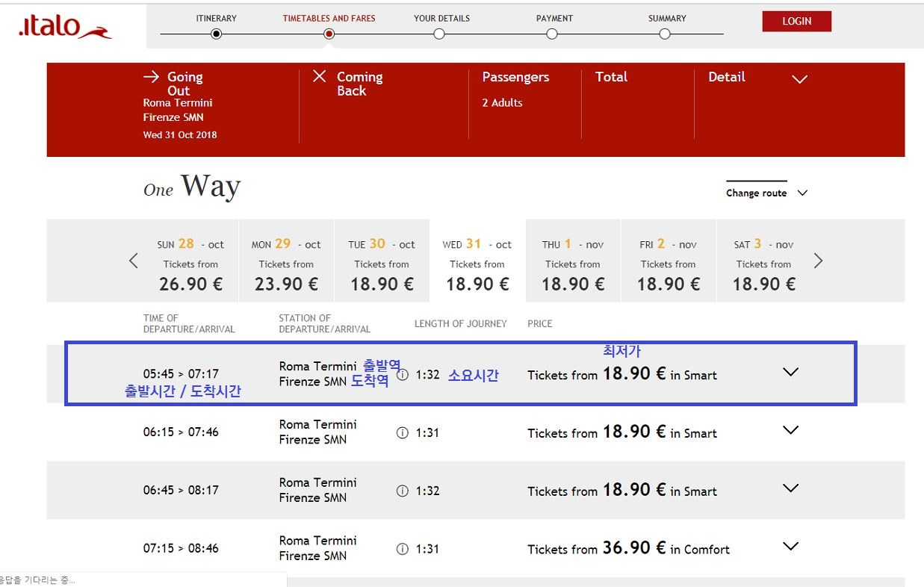The image size is (924, 587).
Task: Open the ITINERARY step label
Action: (x=216, y=18)
